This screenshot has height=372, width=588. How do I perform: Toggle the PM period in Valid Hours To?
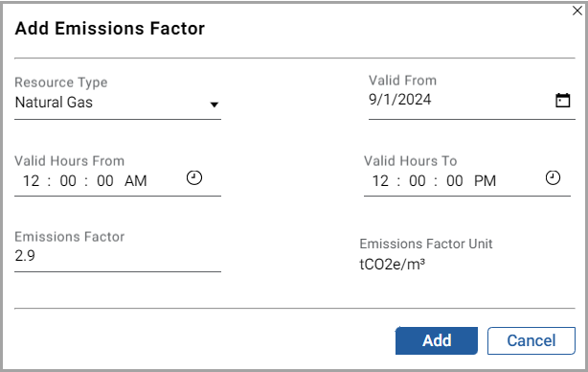485,181
